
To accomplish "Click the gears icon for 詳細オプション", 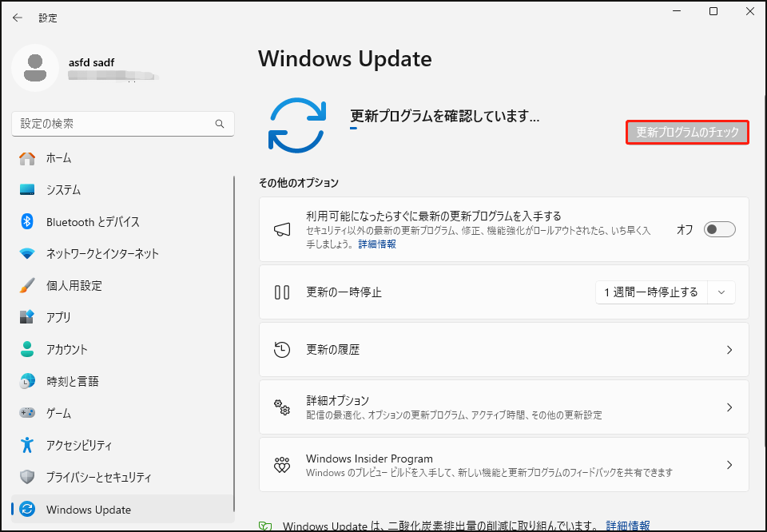I will click(x=282, y=407).
